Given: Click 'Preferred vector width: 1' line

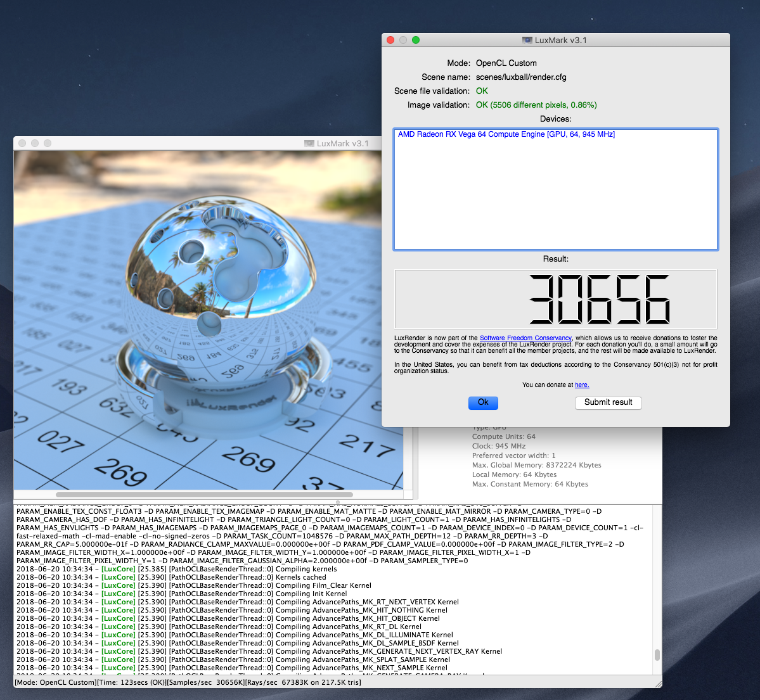Looking at the screenshot, I should click(514, 455).
